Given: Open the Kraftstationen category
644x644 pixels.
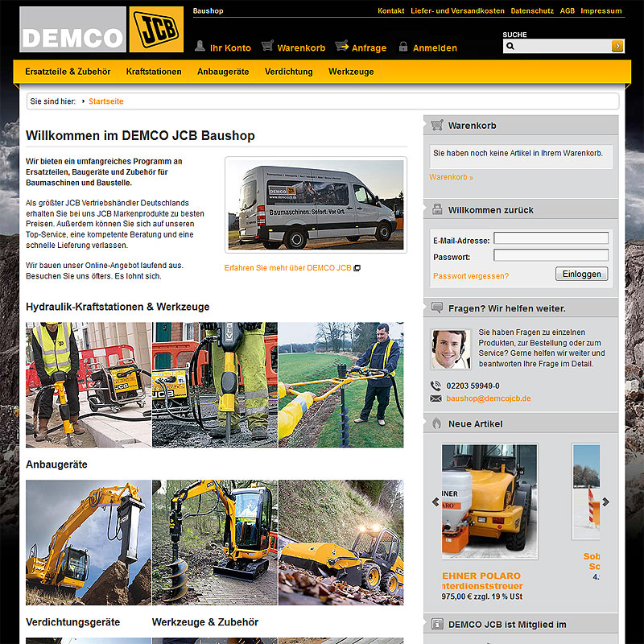Looking at the screenshot, I should 154,72.
